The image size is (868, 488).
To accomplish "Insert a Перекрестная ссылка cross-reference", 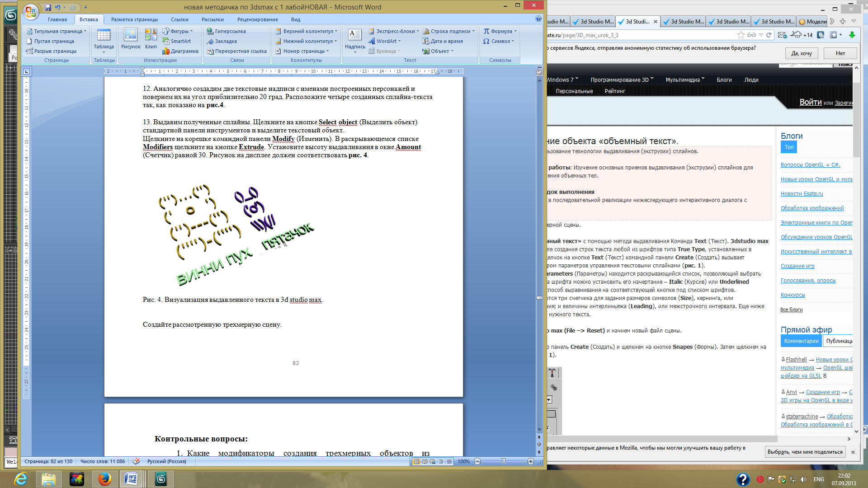I will pyautogui.click(x=237, y=51).
